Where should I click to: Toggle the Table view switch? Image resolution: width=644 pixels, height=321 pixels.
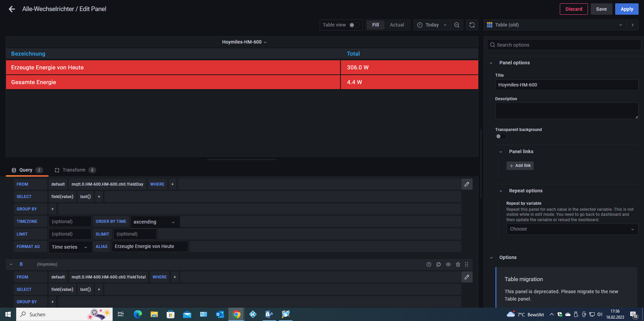coord(354,25)
